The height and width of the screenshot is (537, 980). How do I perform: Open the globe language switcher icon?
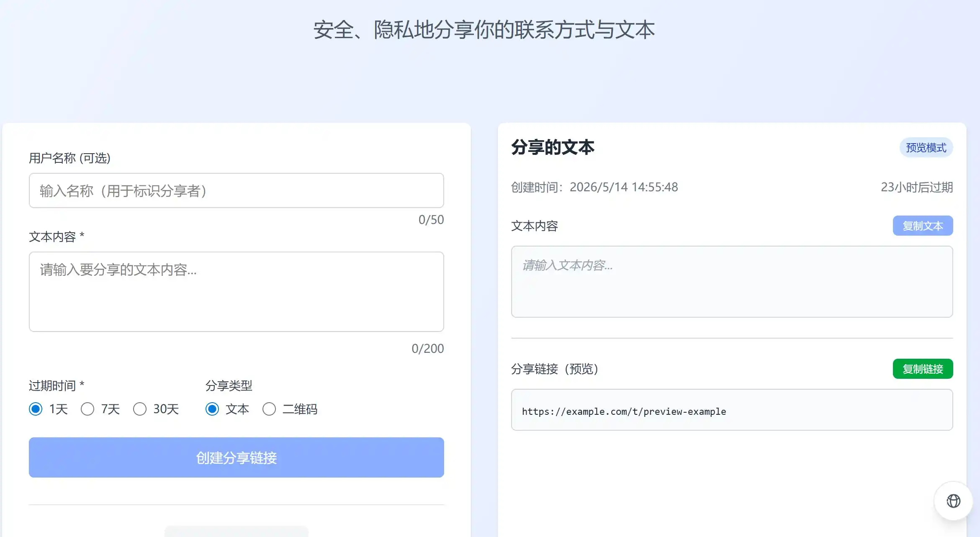tap(953, 501)
